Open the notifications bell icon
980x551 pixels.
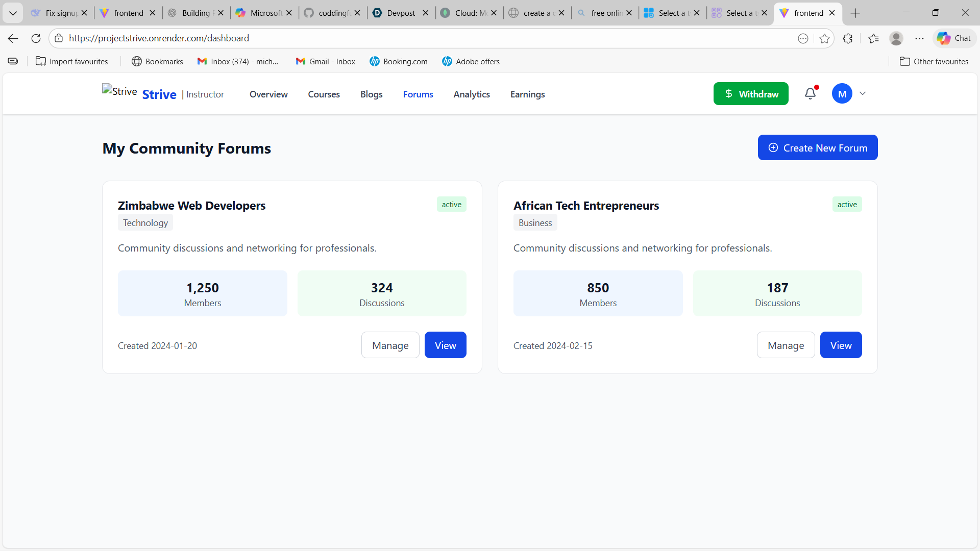810,94
